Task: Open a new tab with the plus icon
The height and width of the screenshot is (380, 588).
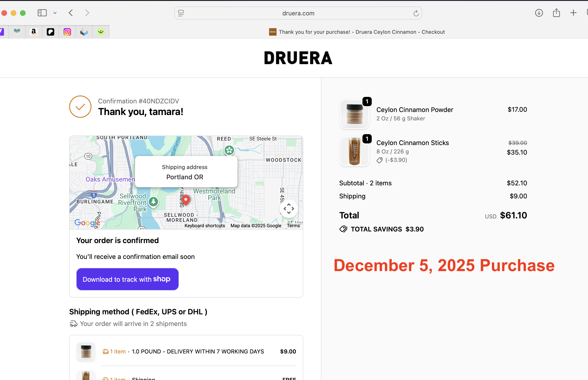Action: click(573, 13)
